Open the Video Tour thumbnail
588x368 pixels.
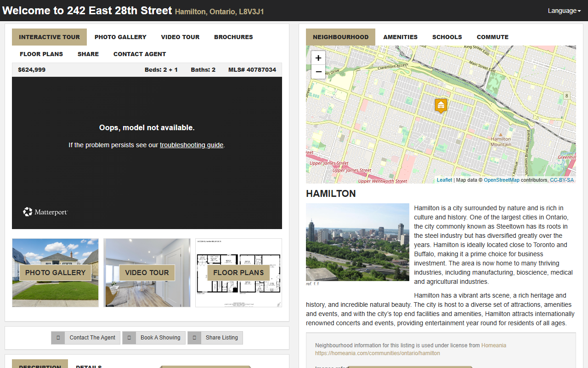147,273
